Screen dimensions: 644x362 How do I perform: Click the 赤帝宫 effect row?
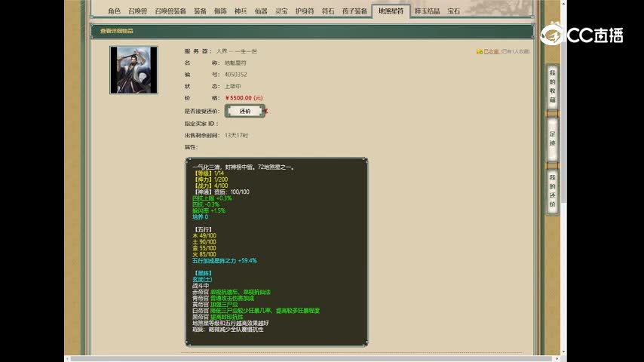pos(232,292)
